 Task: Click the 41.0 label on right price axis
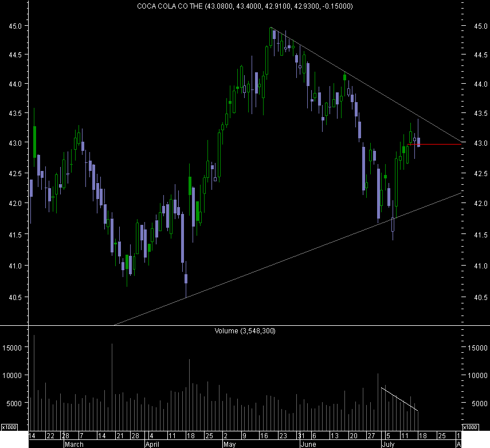481,266
